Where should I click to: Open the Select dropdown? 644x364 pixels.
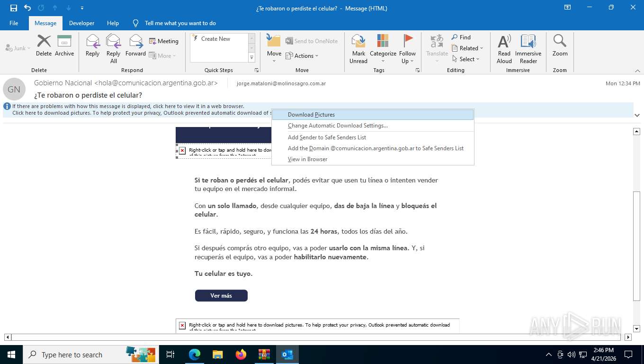pyautogui.click(x=465, y=59)
